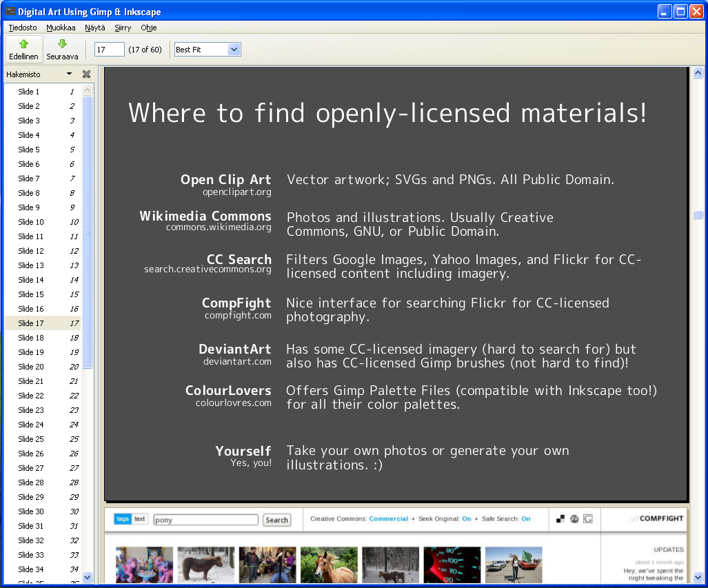Jump to Slide 5 in the index
The height and width of the screenshot is (588, 708).
click(43, 150)
